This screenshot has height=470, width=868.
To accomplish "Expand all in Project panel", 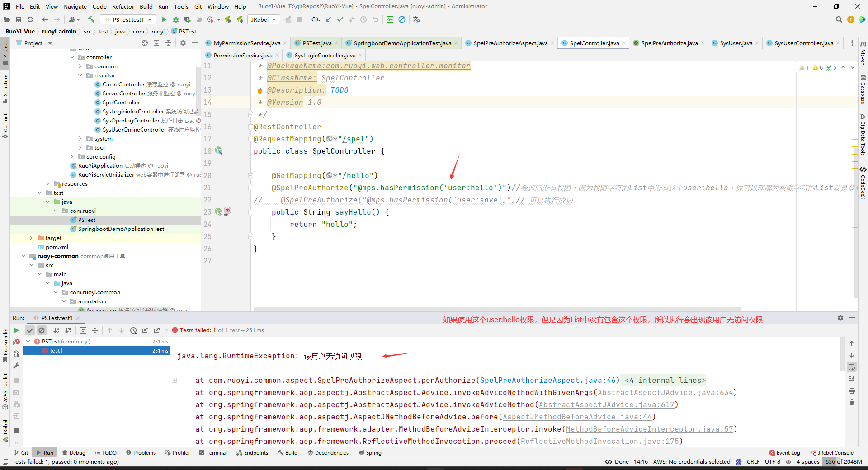I will pos(156,43).
